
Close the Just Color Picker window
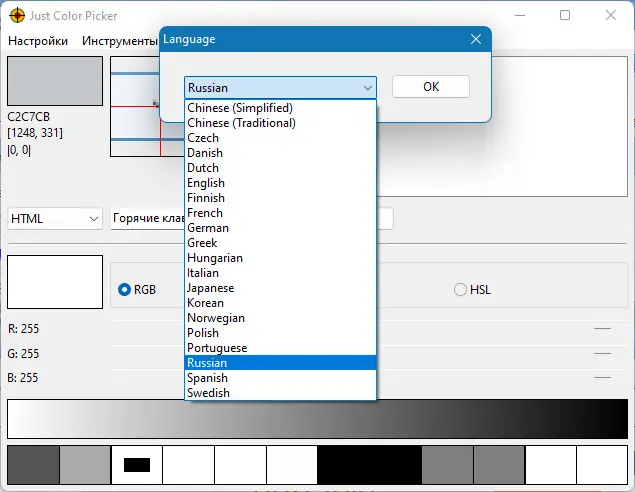tap(611, 15)
